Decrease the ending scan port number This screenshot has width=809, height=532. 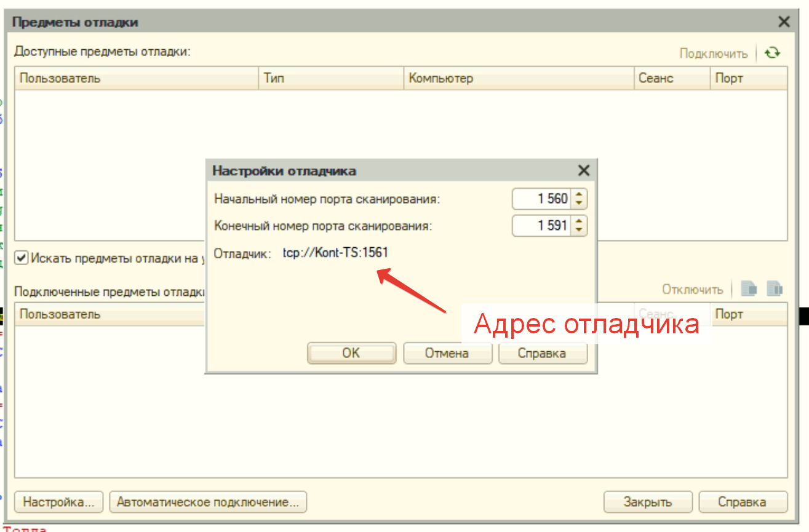(x=579, y=230)
